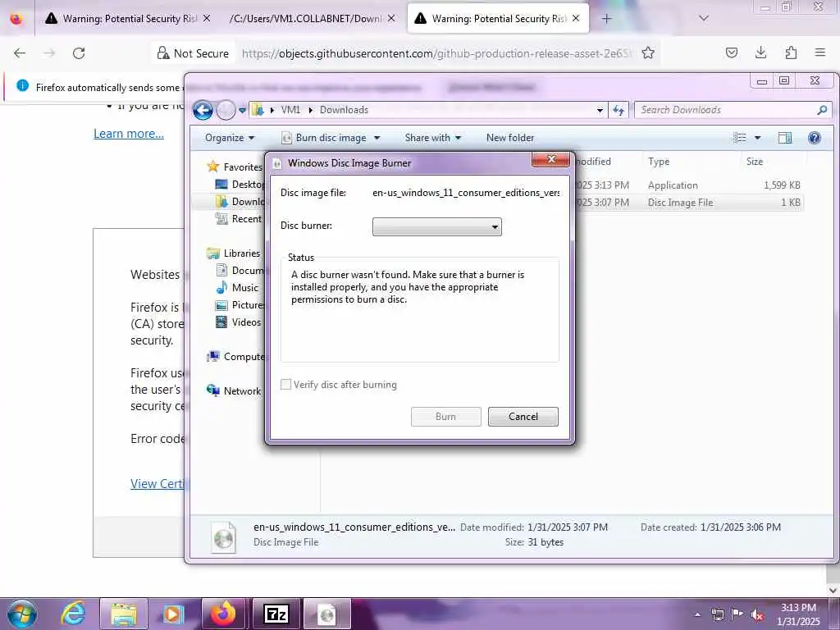The height and width of the screenshot is (630, 840).
Task: Close the C:/Users/VM1.COLLABNET tab
Action: (391, 18)
